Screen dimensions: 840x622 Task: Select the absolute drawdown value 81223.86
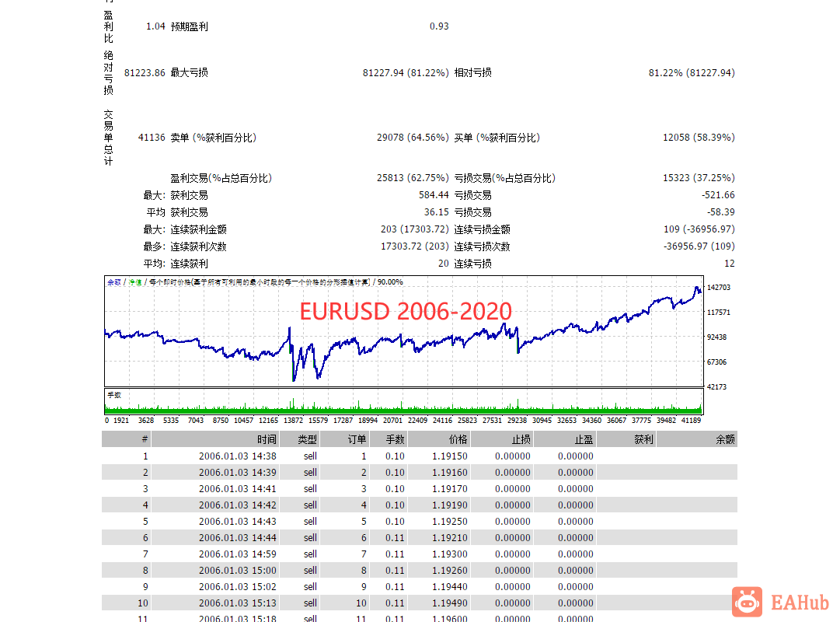coord(145,72)
